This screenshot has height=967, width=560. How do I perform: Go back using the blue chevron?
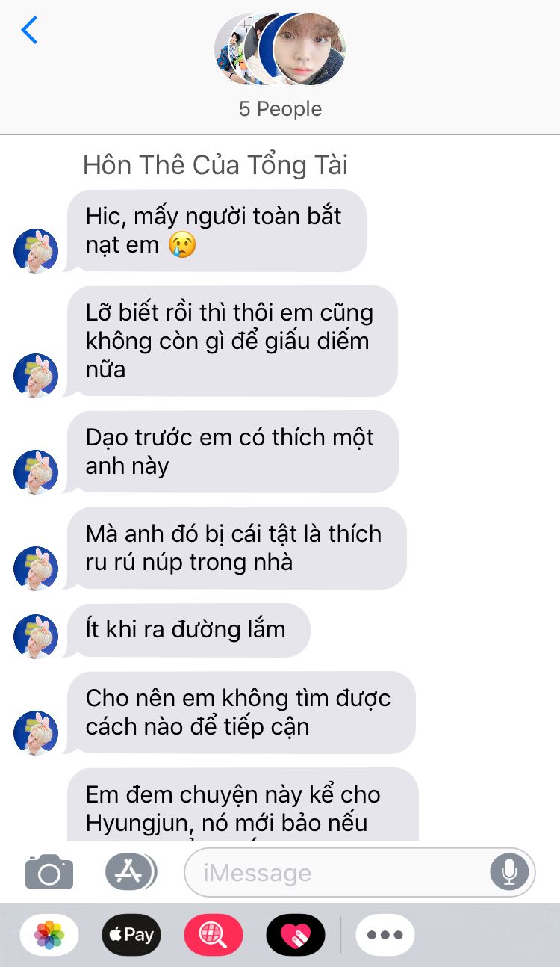29,30
